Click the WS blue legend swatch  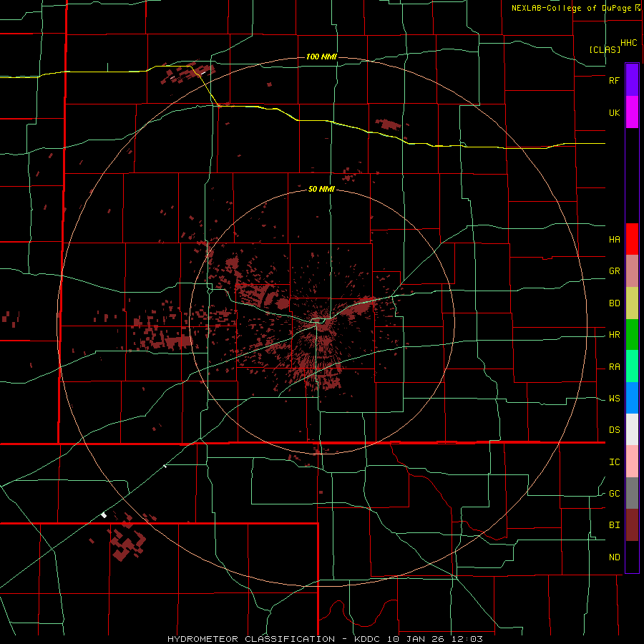click(632, 398)
